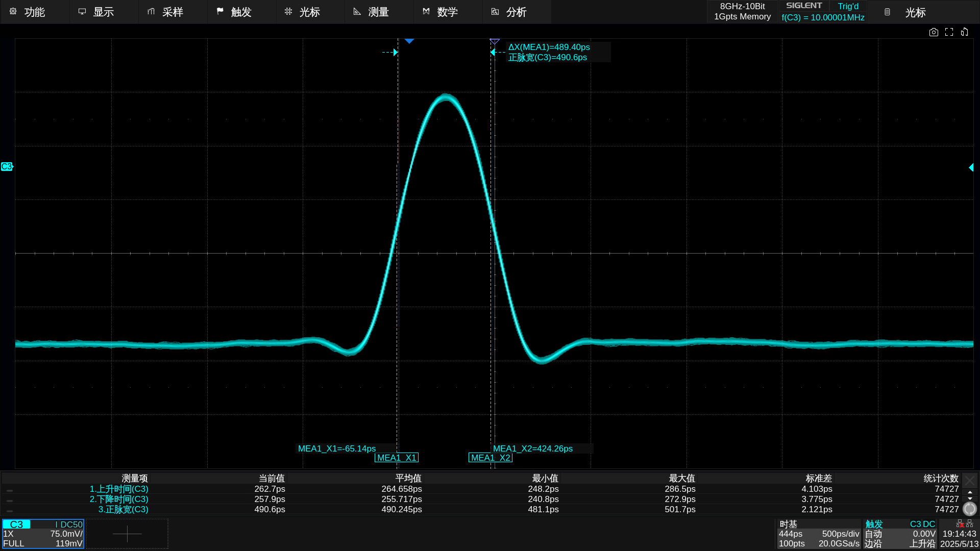Screen dimensions: 980x551
Task: Open the 测量 (Measure) menu
Action: [378, 12]
